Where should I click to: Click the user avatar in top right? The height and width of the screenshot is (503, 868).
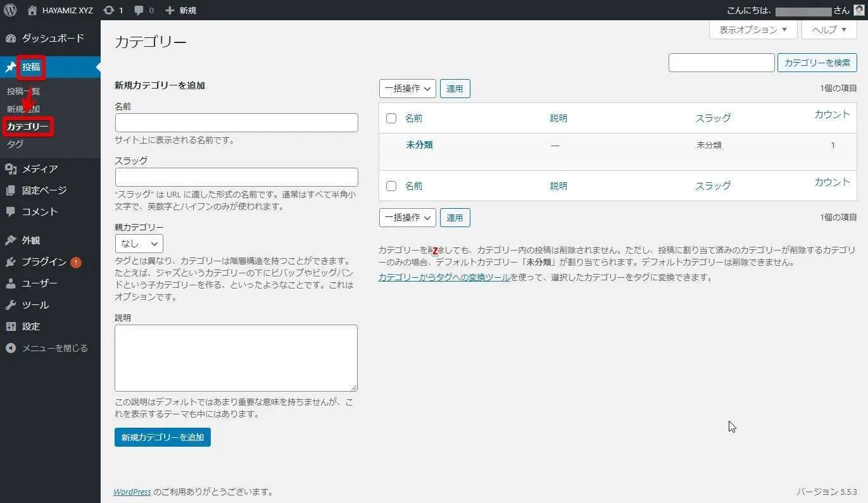(x=859, y=10)
